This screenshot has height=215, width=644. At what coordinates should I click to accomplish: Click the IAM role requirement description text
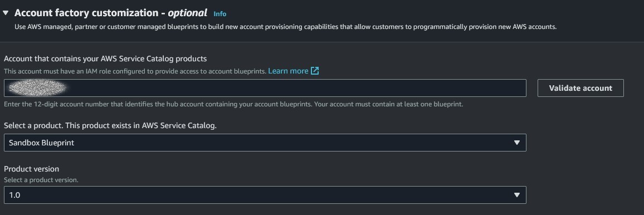tap(135, 71)
